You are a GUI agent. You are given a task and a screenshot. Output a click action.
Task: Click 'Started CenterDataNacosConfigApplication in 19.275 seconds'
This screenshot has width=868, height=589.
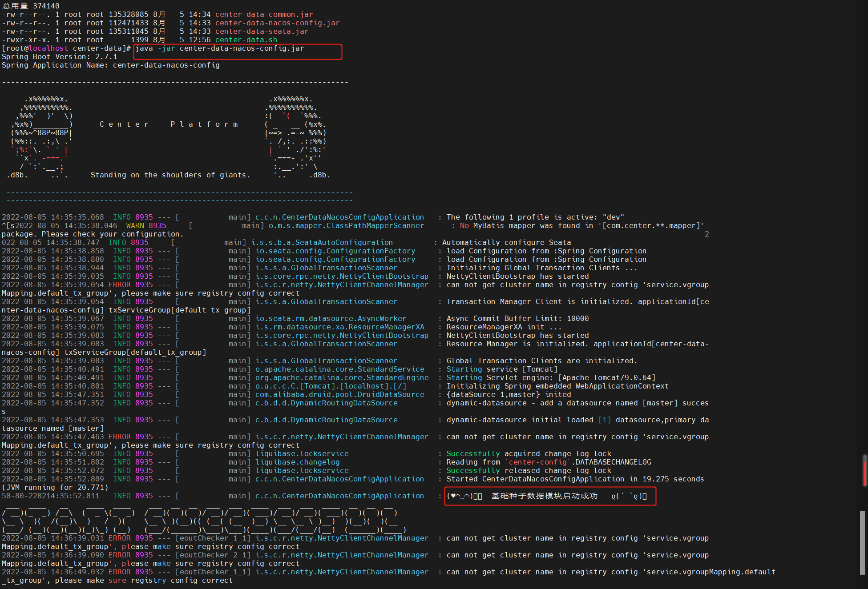pyautogui.click(x=575, y=479)
